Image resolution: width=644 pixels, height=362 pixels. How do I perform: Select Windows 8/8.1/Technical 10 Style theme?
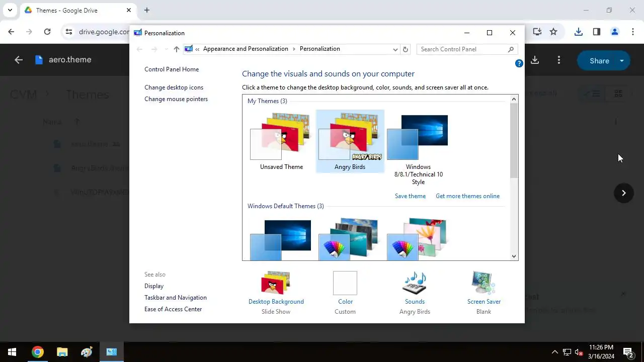coord(418,149)
